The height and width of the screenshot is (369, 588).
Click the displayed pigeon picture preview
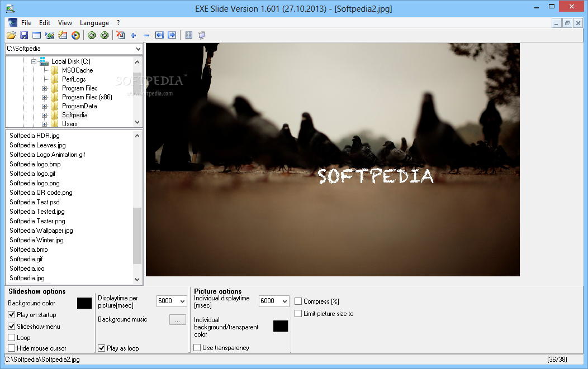tap(333, 160)
